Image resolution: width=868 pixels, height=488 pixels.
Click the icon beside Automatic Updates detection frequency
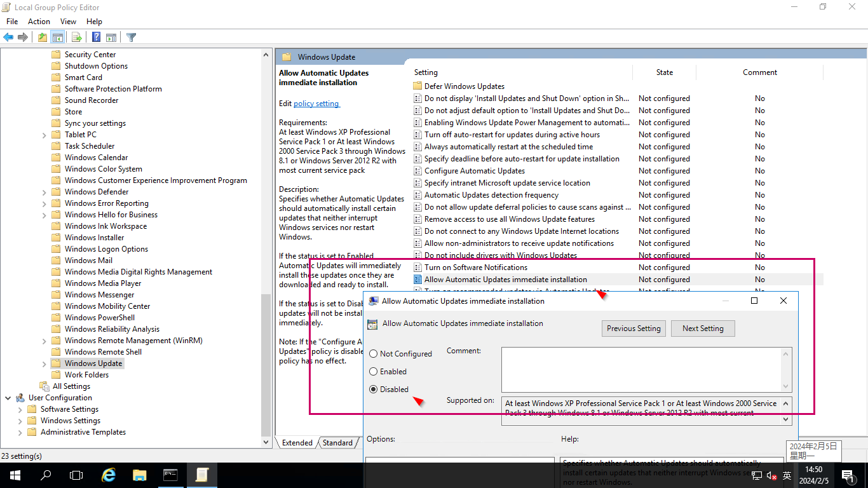[417, 195]
